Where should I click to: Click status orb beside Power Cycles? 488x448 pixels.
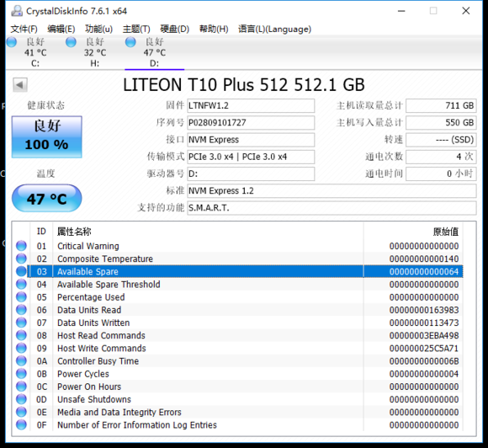tap(21, 374)
